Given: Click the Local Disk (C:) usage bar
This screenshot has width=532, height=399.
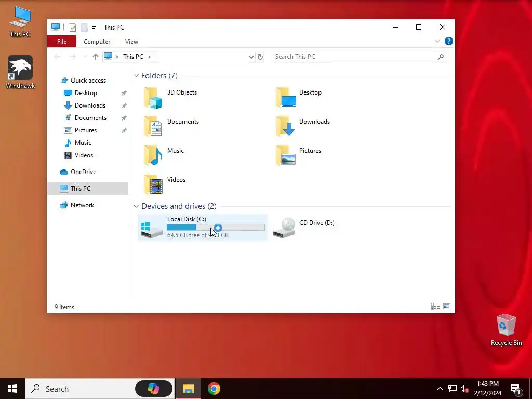Looking at the screenshot, I should click(216, 228).
